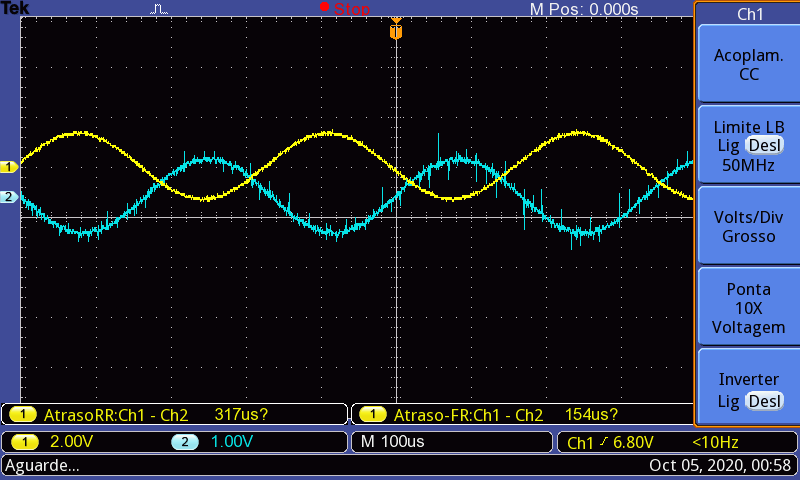Screen dimensions: 800x480
Task: Click the Aguarde... status message
Action: coord(42,465)
